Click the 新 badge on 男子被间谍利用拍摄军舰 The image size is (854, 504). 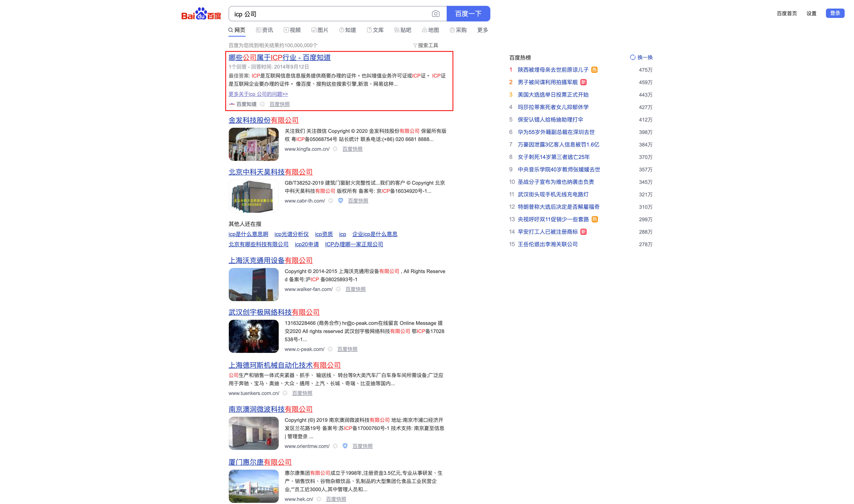pos(583,82)
